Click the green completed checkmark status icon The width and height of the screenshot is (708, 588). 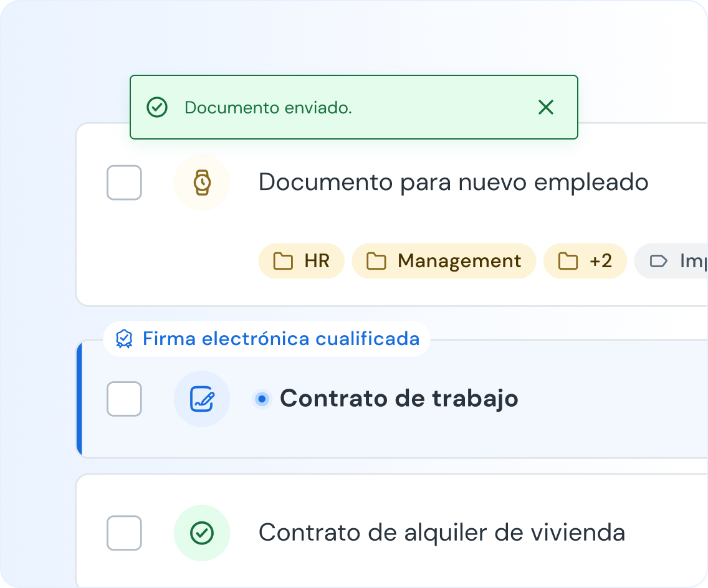(202, 533)
